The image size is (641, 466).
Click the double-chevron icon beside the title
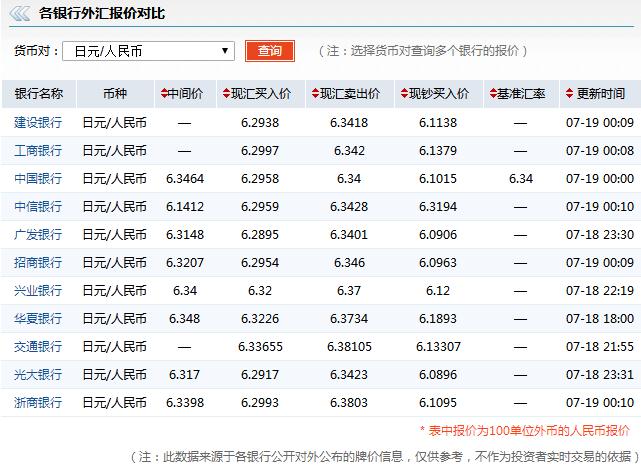(x=18, y=13)
